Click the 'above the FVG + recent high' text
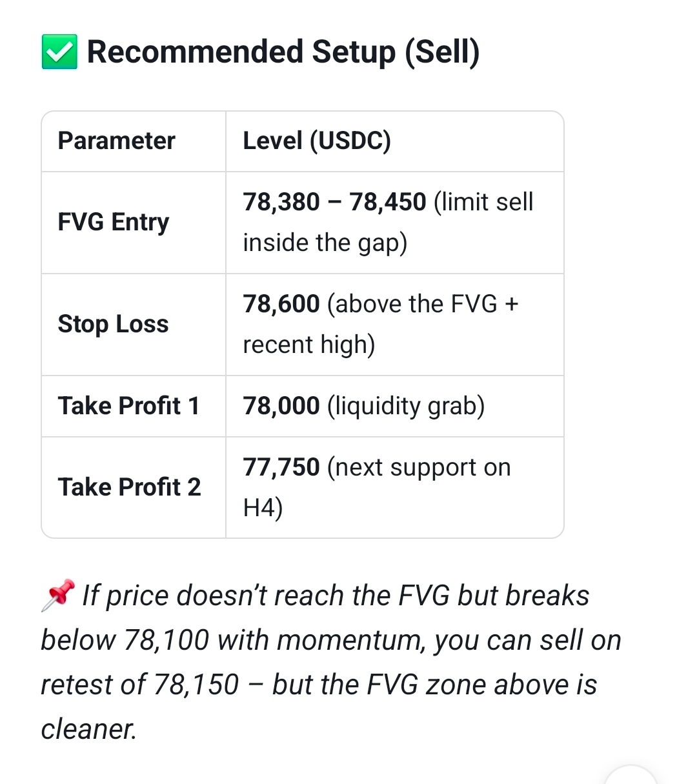The image size is (697, 784). click(x=381, y=324)
